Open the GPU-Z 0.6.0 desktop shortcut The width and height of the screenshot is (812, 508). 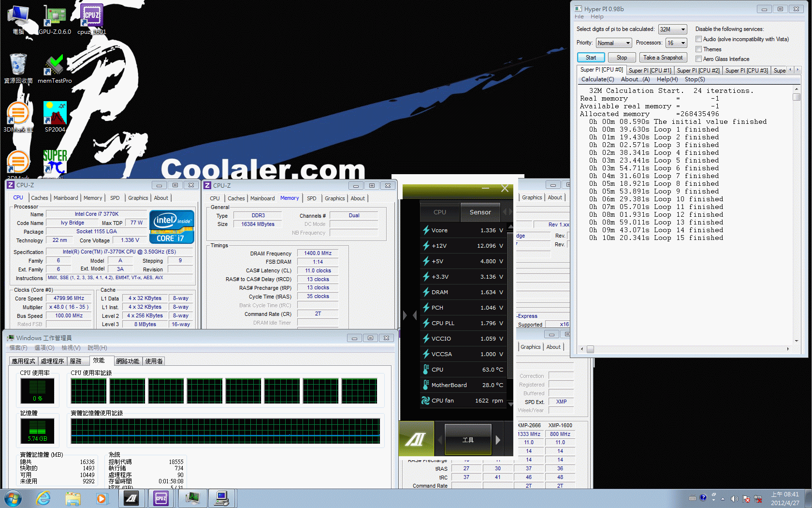(55, 20)
